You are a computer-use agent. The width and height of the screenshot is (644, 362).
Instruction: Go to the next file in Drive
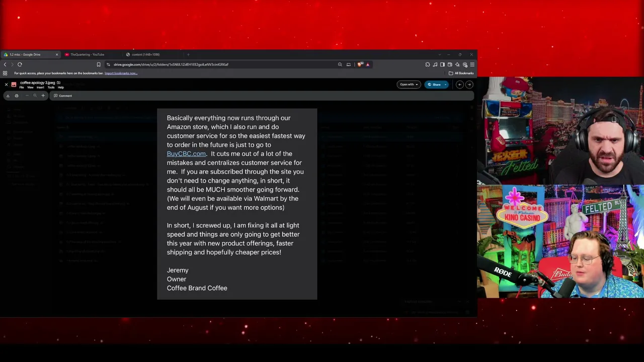(469, 84)
